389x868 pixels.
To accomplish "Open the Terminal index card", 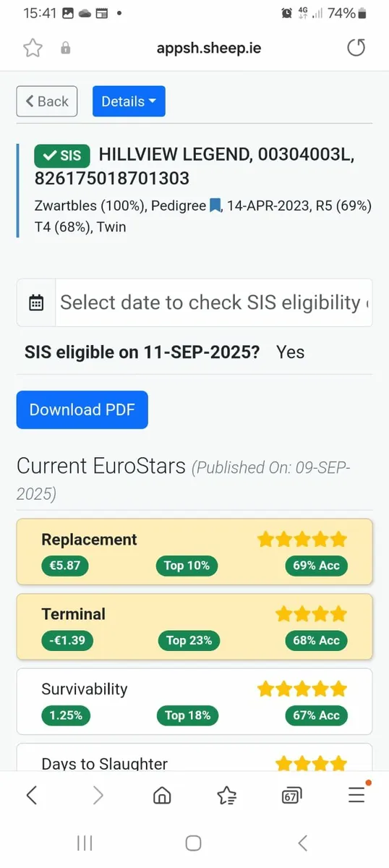I will (x=194, y=626).
